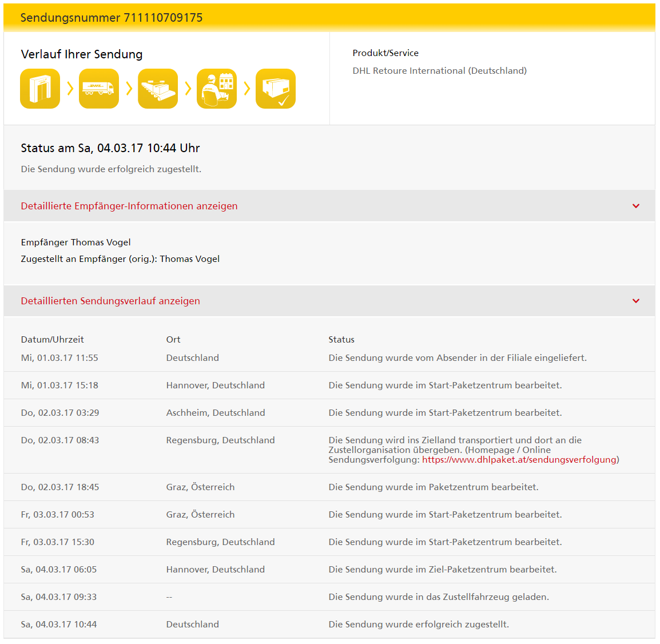The height and width of the screenshot is (644, 660).
Task: Click the Sendungsnummer 711110709175 heading
Action: [x=112, y=18]
